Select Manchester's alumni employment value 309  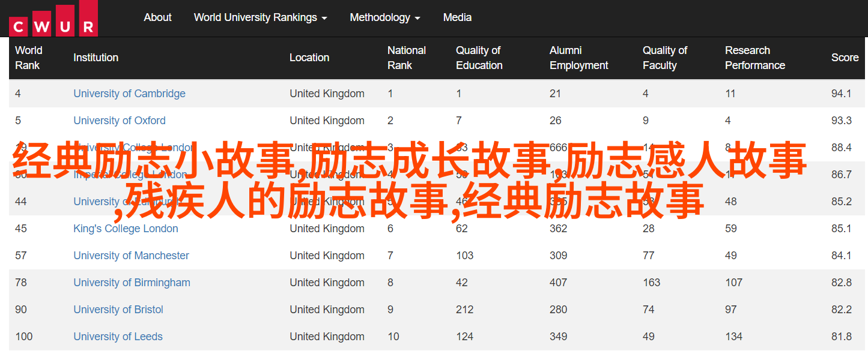tap(559, 256)
